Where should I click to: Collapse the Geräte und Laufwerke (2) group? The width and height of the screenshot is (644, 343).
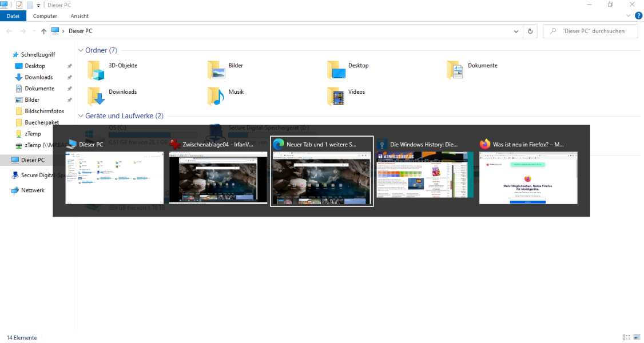pos(81,116)
